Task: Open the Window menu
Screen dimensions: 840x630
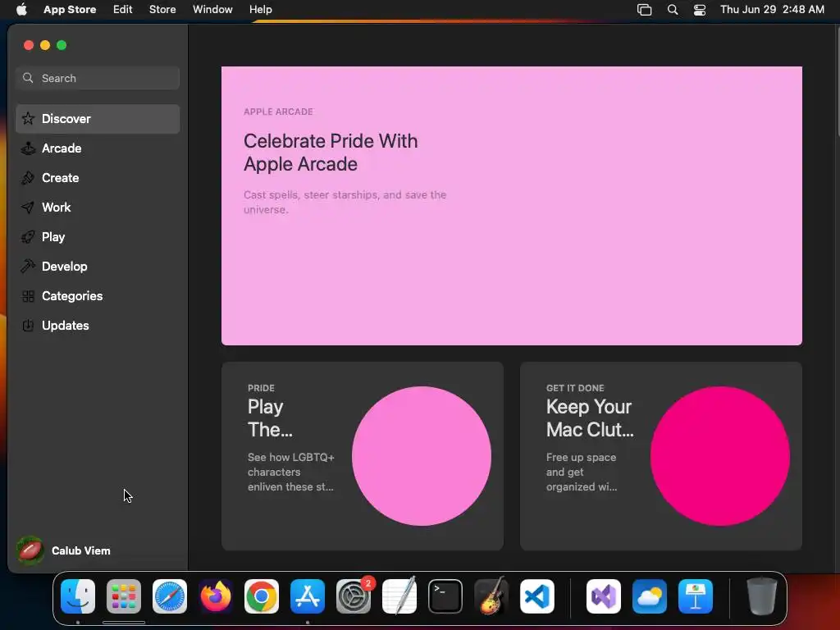Action: 212,10
